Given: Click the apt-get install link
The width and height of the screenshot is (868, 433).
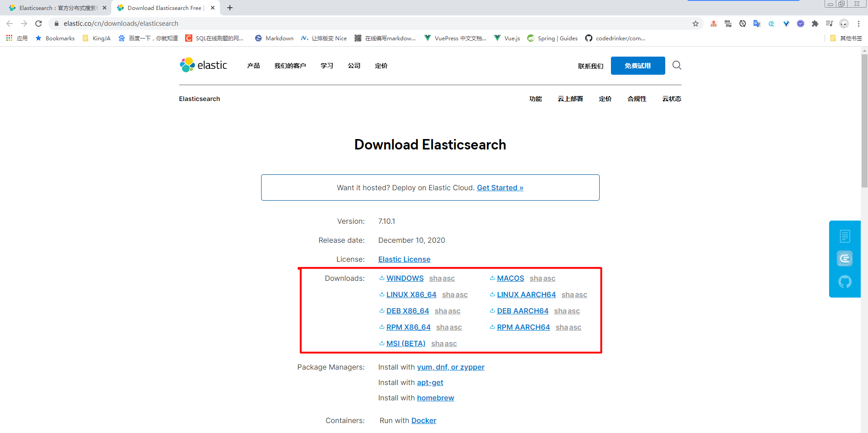Looking at the screenshot, I should [x=430, y=382].
